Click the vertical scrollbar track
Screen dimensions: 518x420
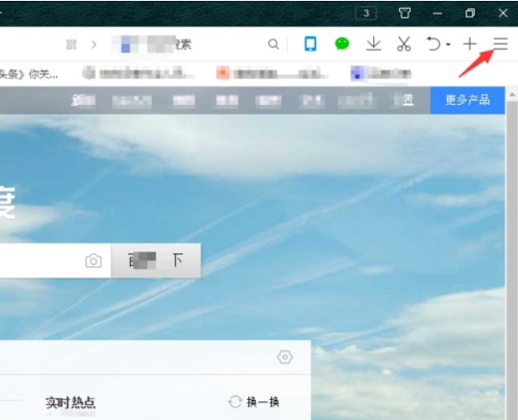(x=511, y=260)
